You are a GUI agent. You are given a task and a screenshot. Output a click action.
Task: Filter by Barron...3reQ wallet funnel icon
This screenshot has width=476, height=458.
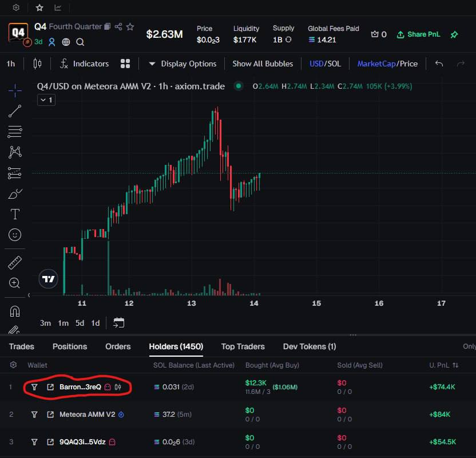[x=34, y=387]
